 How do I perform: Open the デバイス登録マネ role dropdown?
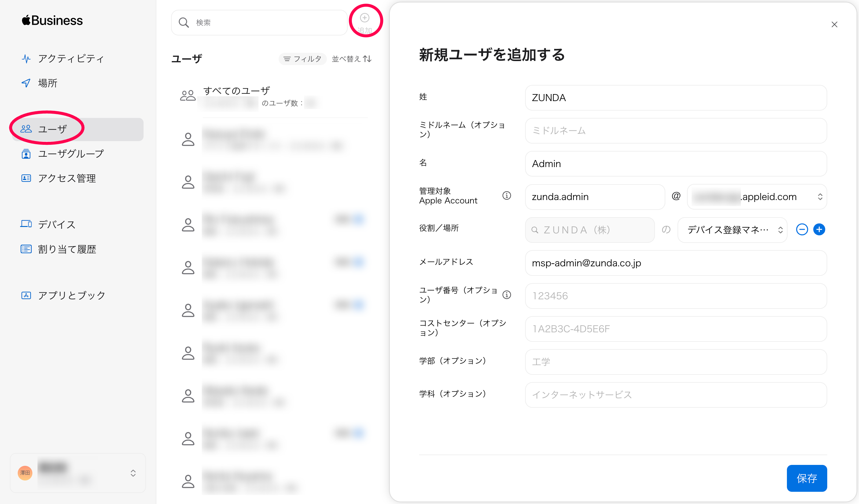tap(732, 230)
